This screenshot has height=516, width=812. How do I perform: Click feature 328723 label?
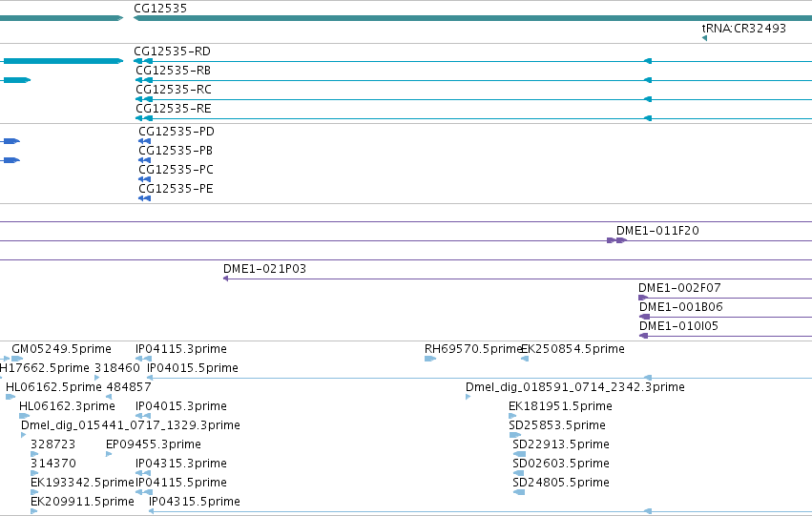[x=52, y=445]
